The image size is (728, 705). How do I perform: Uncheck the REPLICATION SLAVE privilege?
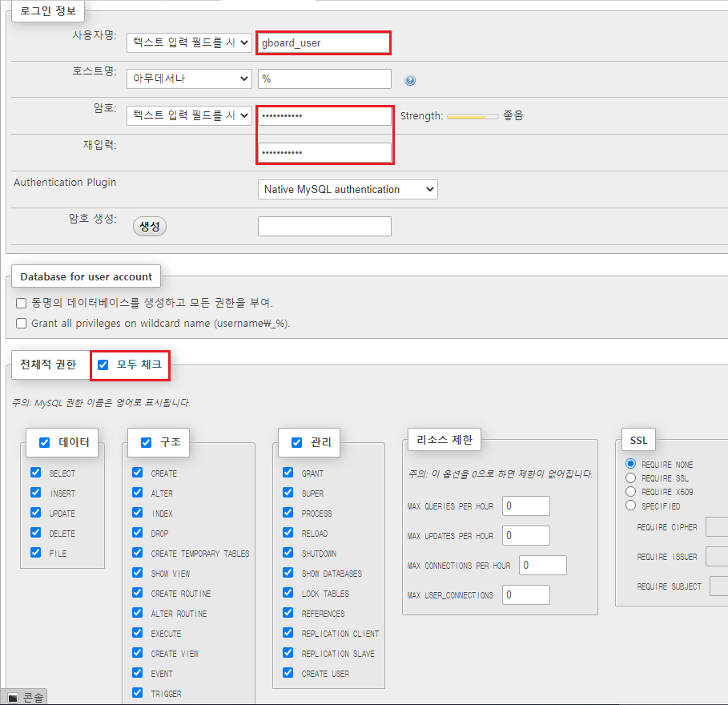pos(288,652)
